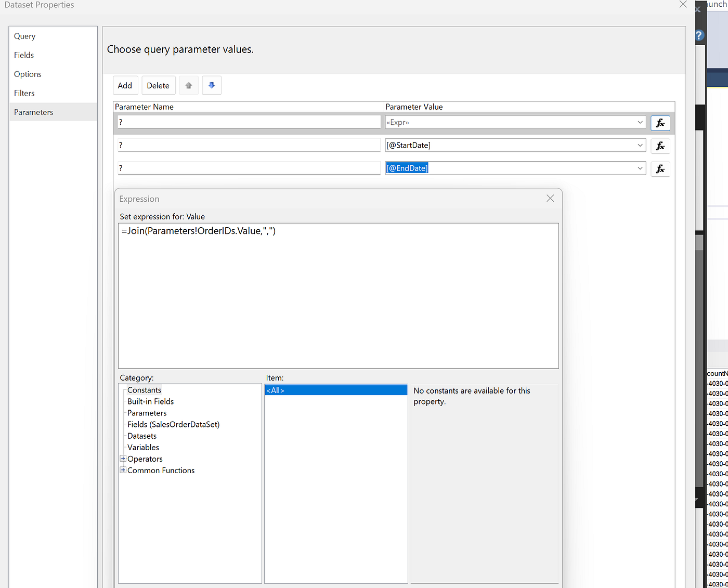Click inside the expression text box

tap(339, 296)
